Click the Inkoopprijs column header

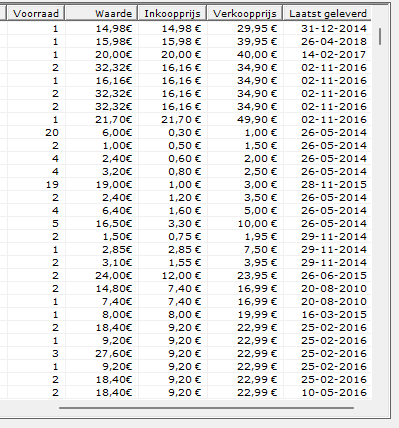pyautogui.click(x=172, y=14)
